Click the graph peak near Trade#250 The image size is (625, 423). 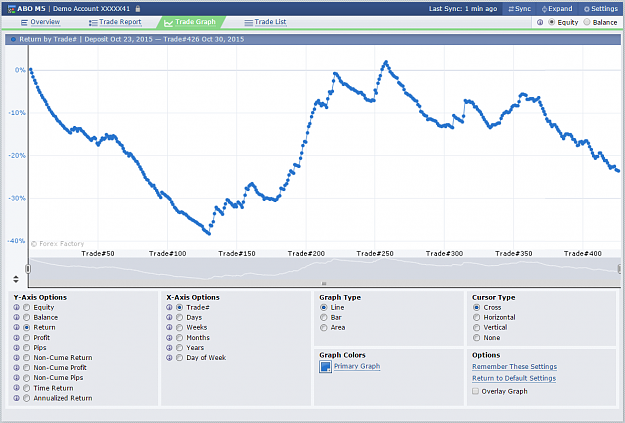point(386,62)
